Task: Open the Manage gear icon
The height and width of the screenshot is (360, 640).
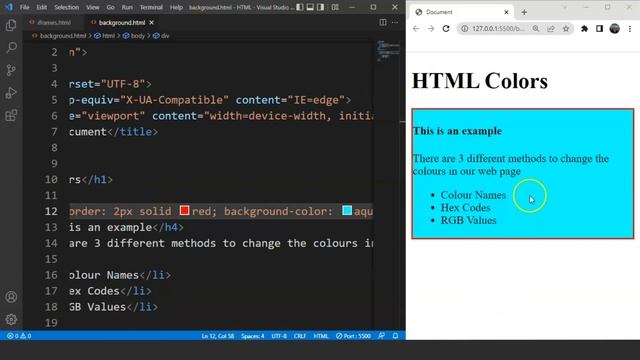Action: click(11, 319)
